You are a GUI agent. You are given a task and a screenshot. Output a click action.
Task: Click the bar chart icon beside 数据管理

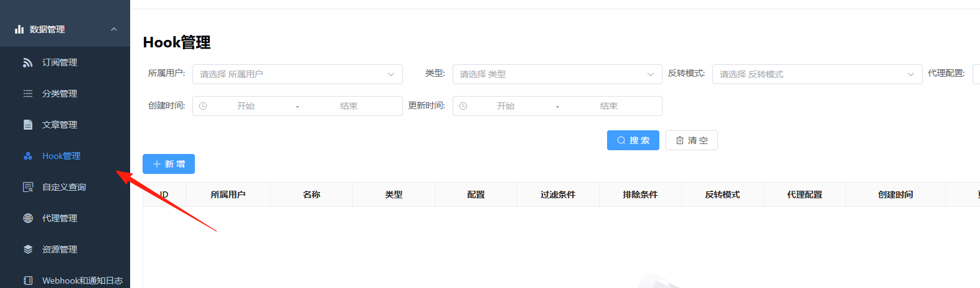pos(19,29)
